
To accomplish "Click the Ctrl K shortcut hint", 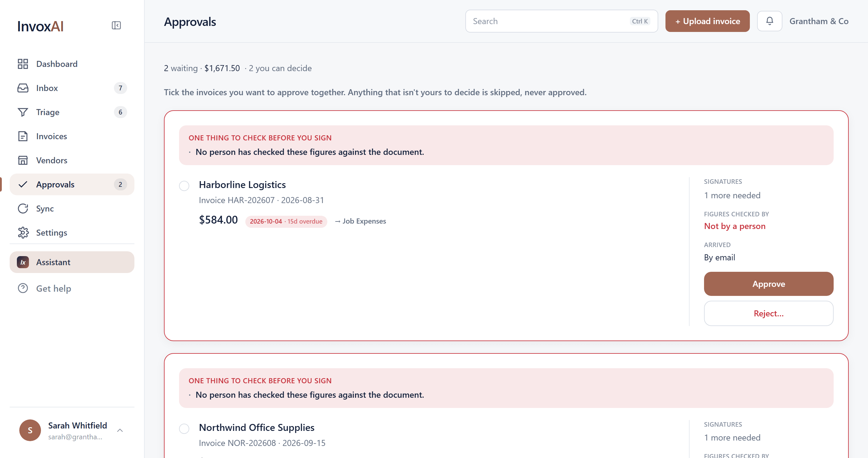I will point(640,21).
